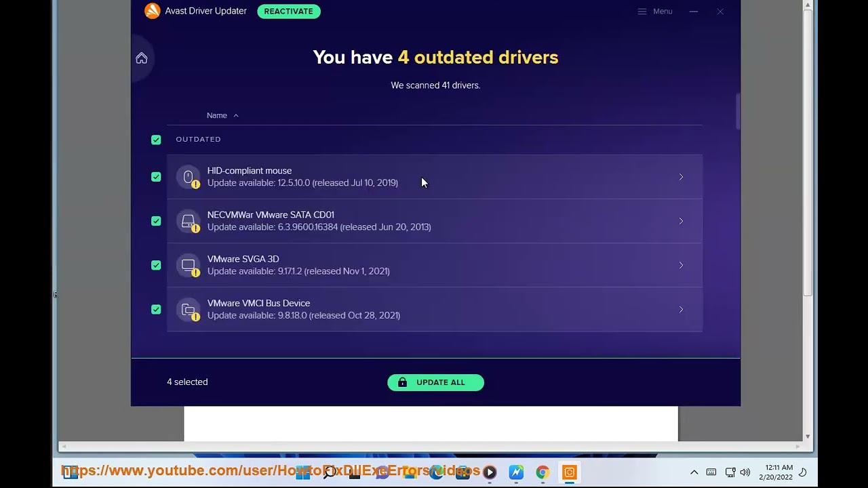Click the REACTIVATE button
This screenshot has width=868, height=488.
[289, 11]
